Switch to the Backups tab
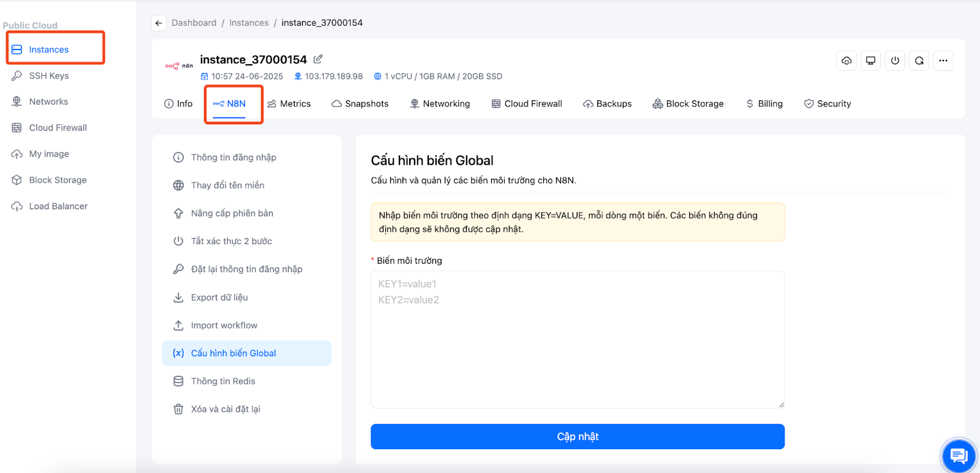980x473 pixels. (x=607, y=103)
